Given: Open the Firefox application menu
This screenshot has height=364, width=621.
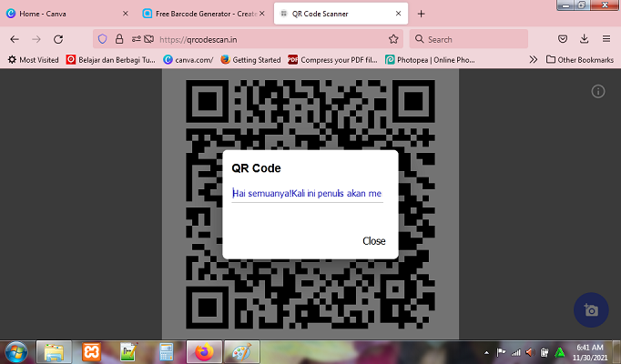Looking at the screenshot, I should pos(606,39).
